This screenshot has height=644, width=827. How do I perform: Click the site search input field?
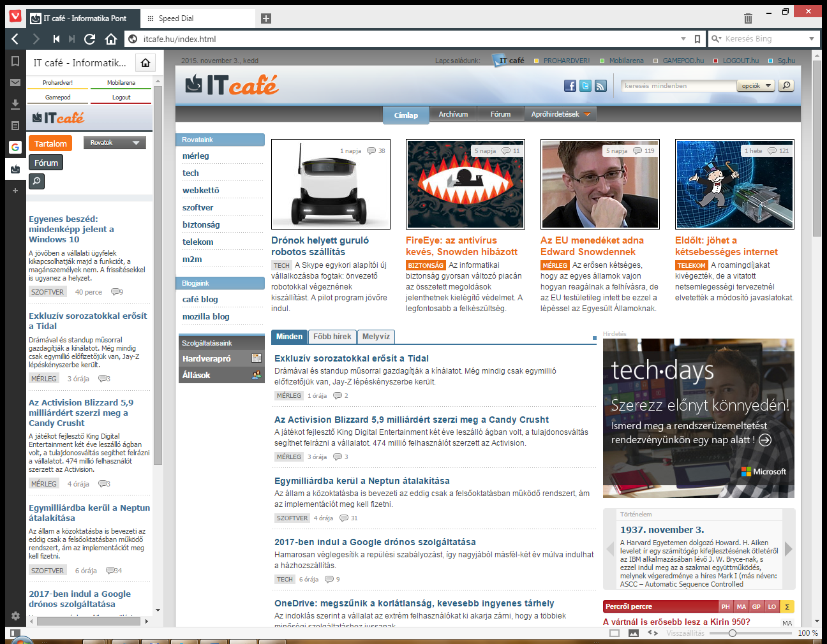tap(678, 85)
